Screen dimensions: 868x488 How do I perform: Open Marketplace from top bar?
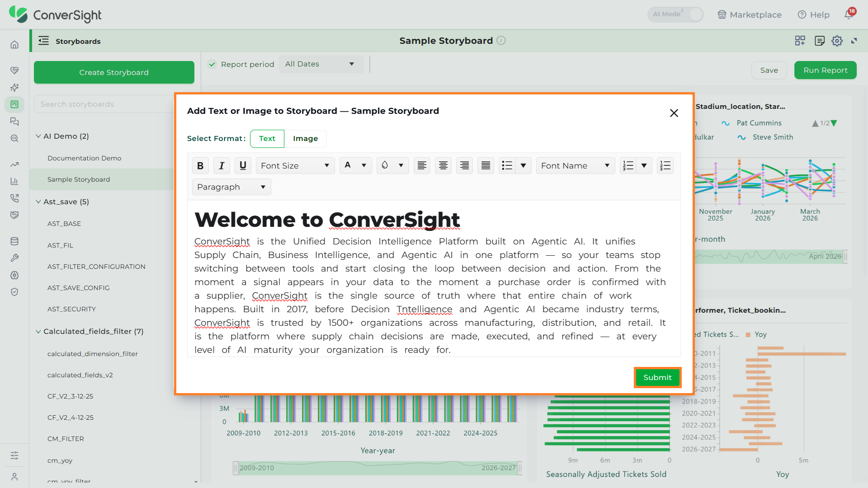point(750,14)
